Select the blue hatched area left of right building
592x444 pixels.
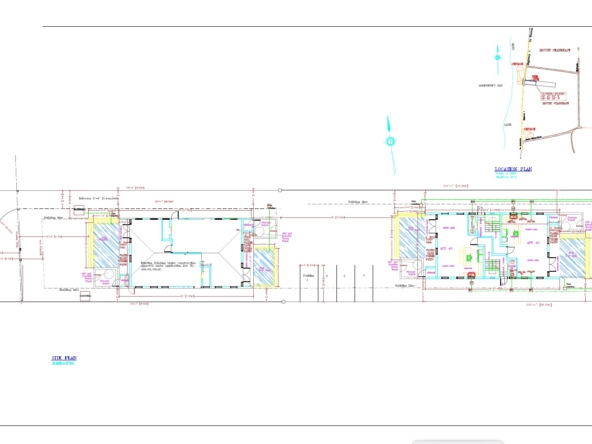pyautogui.click(x=412, y=237)
